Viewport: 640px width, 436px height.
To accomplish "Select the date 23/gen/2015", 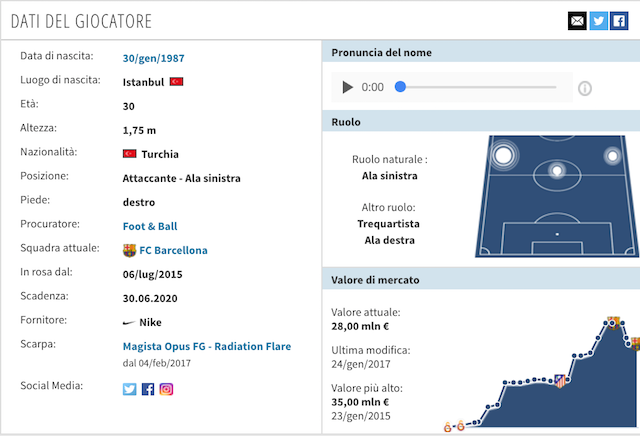I will coord(361,416).
